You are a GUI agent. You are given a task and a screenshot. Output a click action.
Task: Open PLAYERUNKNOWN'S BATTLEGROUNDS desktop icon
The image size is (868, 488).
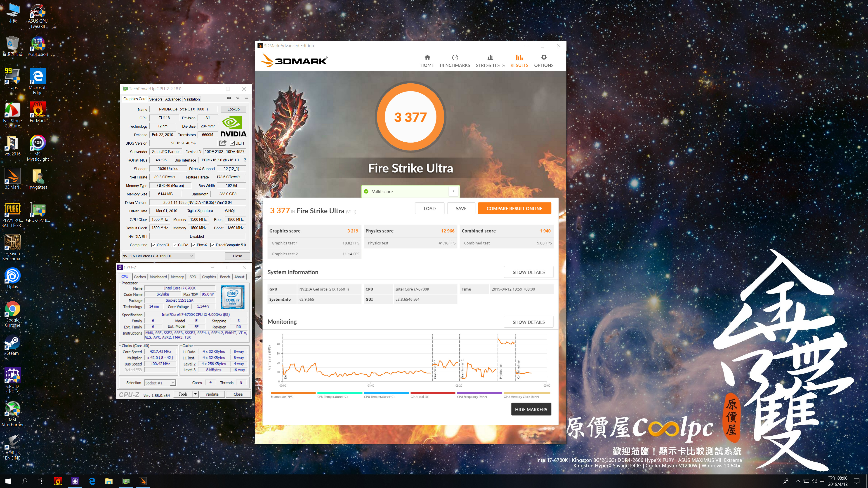coord(12,215)
